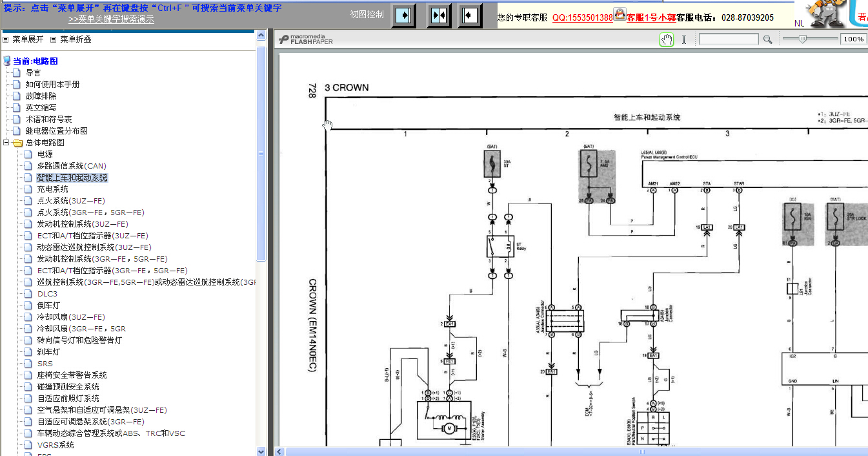Viewport: 868px width, 456px height.
Task: Click the page icon beside DLC3
Action: (28, 294)
